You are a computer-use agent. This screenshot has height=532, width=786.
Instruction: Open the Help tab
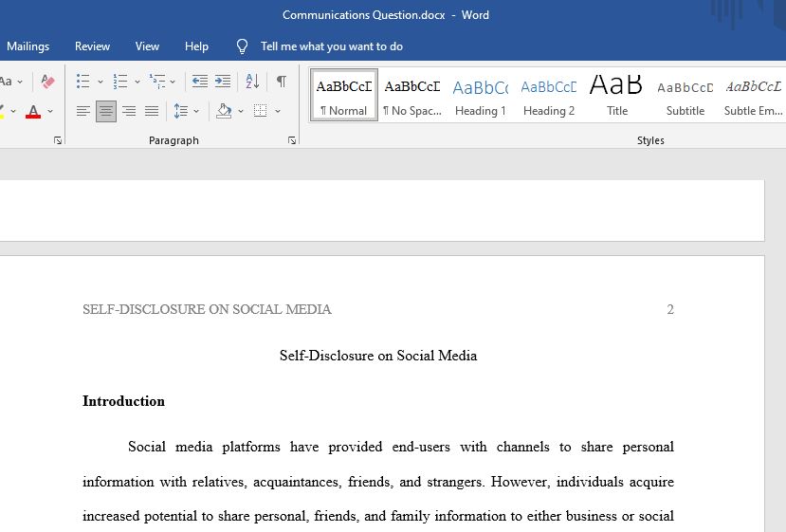point(196,46)
